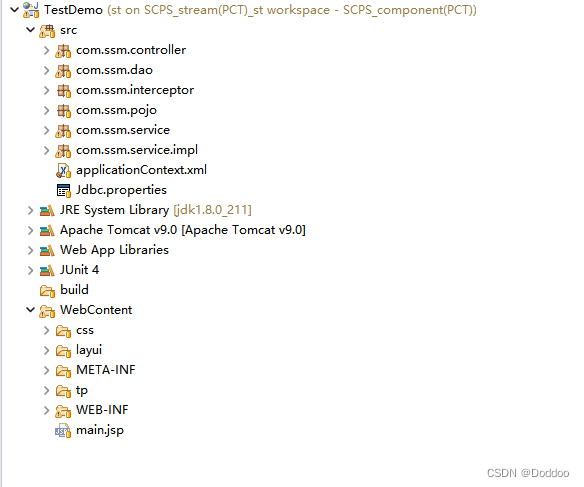The height and width of the screenshot is (487, 584).
Task: Click the WEB-INF folder icon
Action: pos(63,411)
